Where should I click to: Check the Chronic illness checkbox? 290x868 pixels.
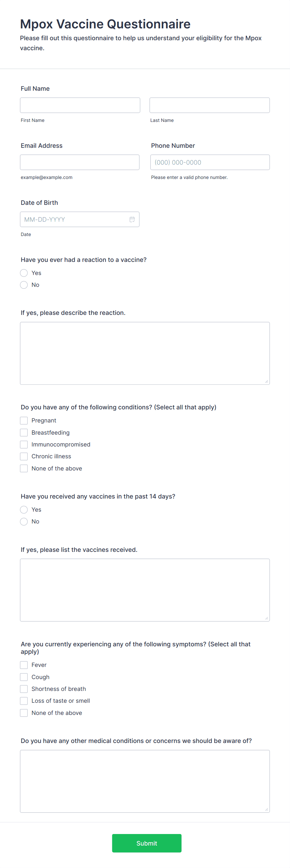(x=24, y=456)
